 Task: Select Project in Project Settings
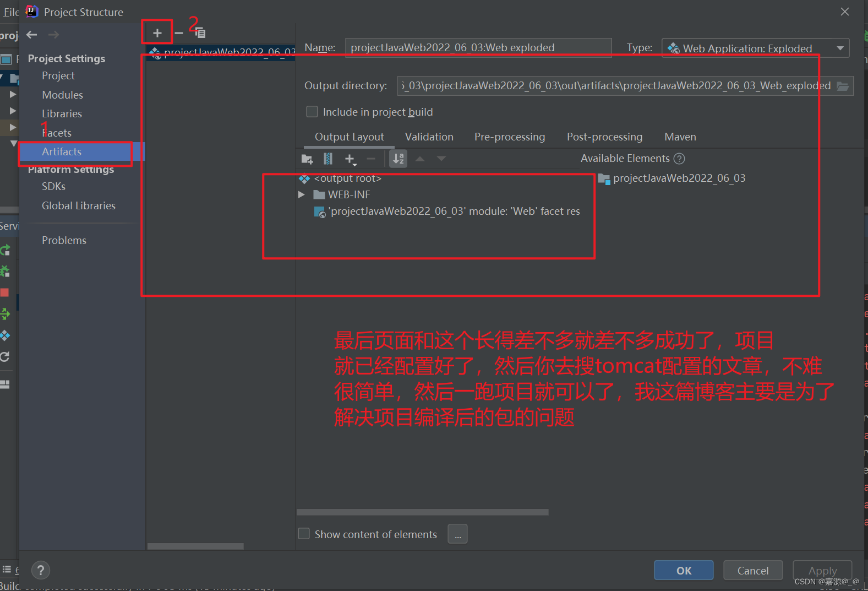(58, 75)
